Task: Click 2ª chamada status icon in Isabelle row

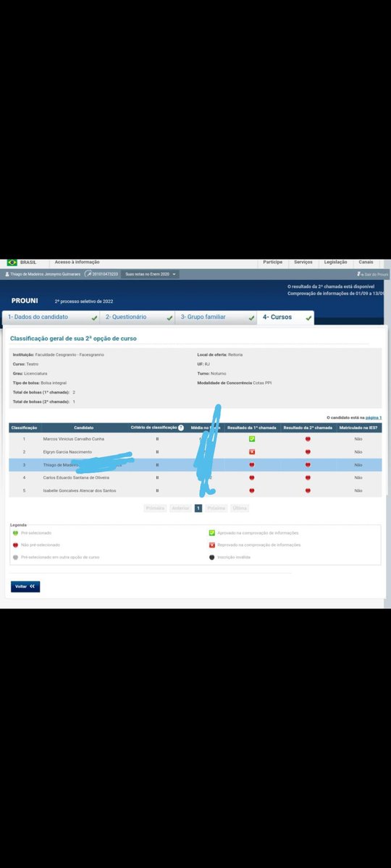Action: [x=307, y=490]
